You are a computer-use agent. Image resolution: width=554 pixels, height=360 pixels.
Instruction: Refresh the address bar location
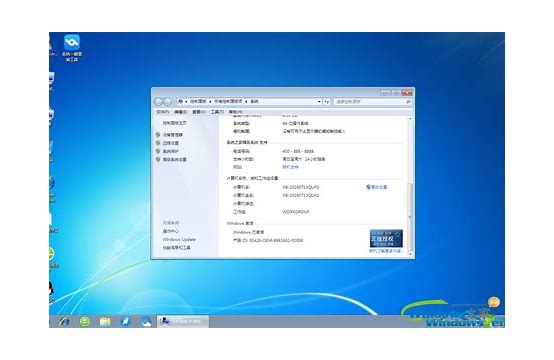327,101
